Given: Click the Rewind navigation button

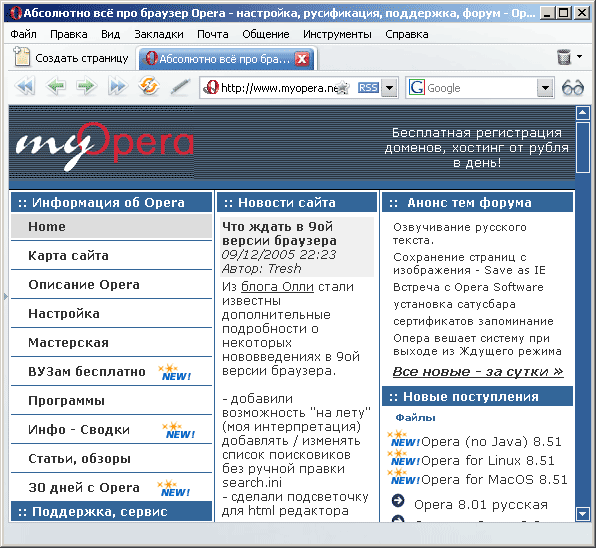Looking at the screenshot, I should [x=25, y=86].
